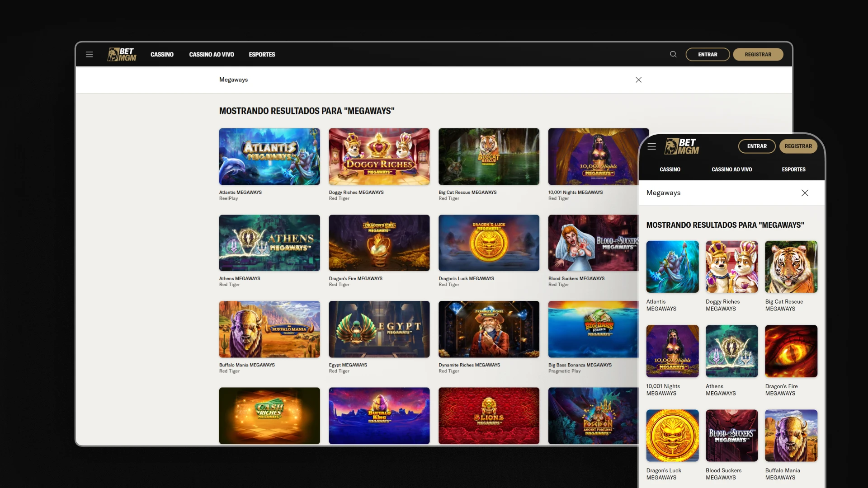The height and width of the screenshot is (488, 868).
Task: Open Cash Riches desktop game thumbnail
Action: [269, 416]
